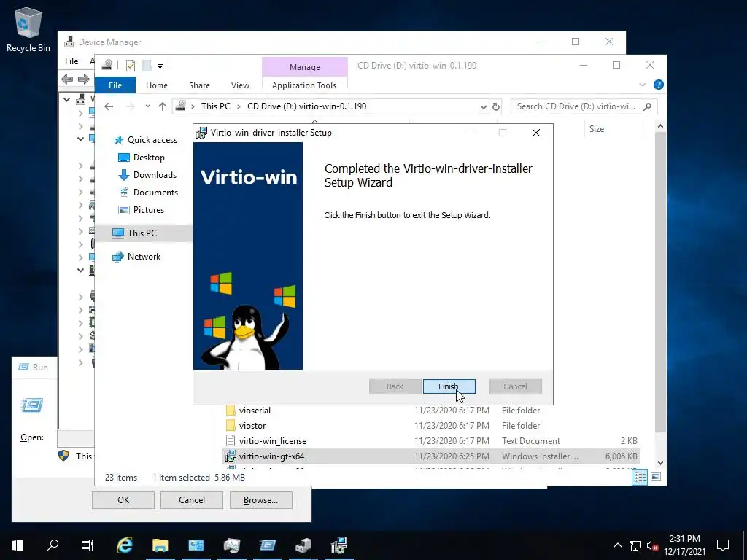
Task: Open the Recycle Bin desktop icon
Action: (x=28, y=29)
